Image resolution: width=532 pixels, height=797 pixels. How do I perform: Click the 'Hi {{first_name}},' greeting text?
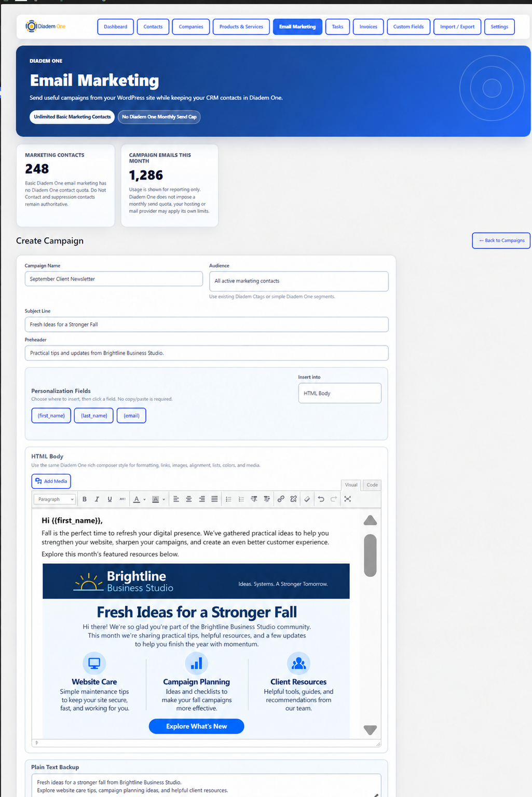pyautogui.click(x=72, y=520)
